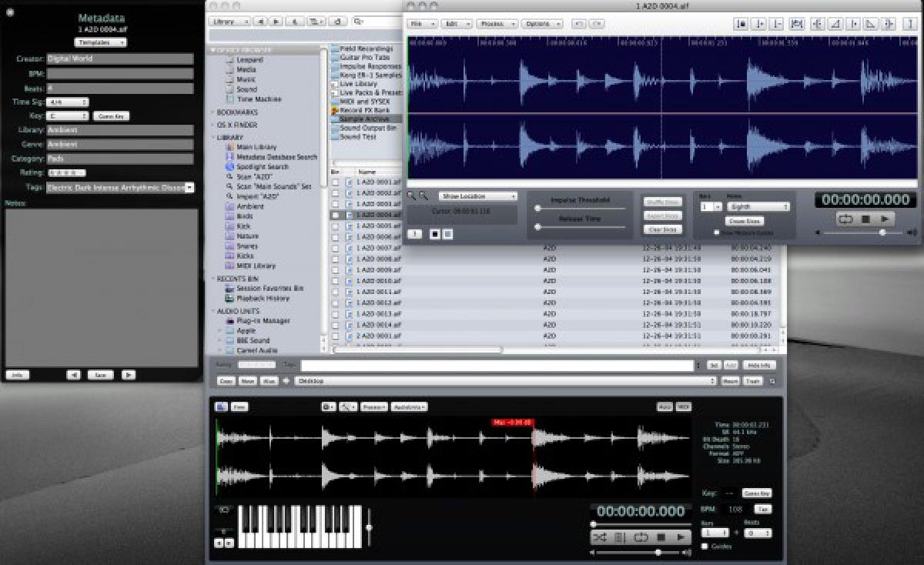
Task: Click the next-file arrow in Metadata panel
Action: [x=129, y=375]
